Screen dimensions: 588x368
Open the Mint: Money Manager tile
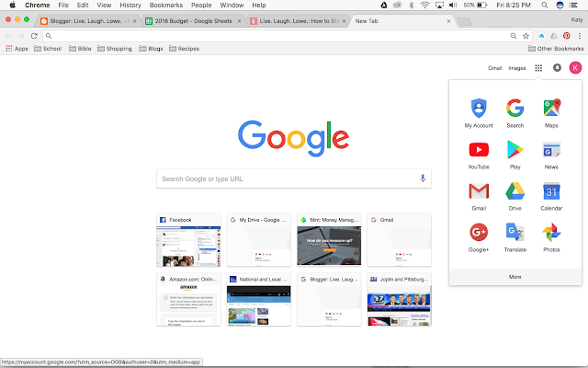click(329, 239)
